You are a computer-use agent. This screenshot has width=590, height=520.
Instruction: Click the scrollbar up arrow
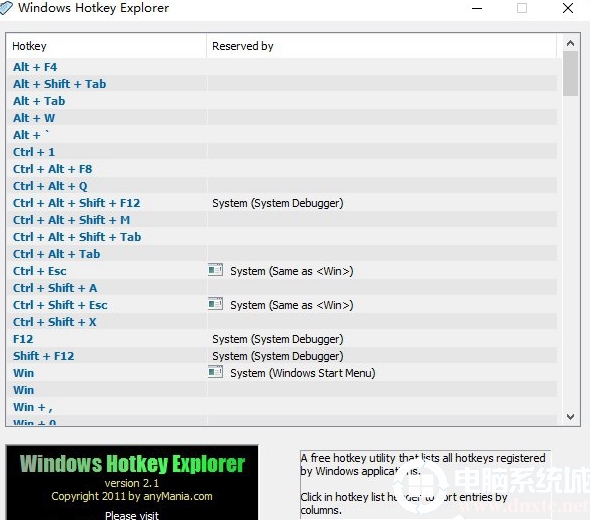(570, 43)
